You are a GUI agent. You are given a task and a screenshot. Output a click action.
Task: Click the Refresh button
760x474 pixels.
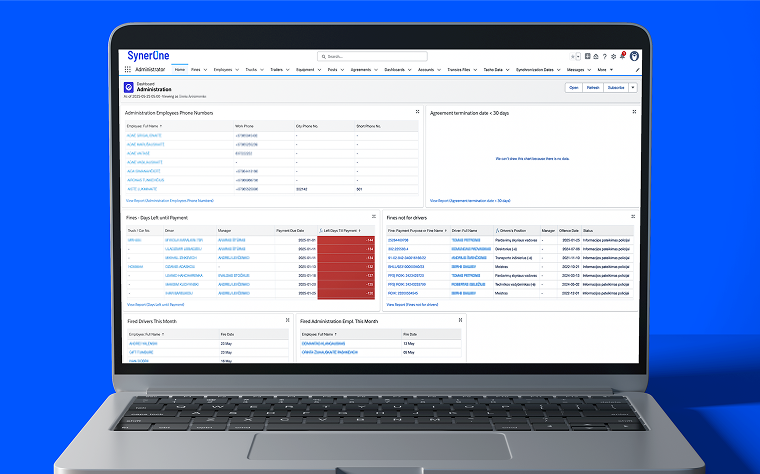[x=593, y=88]
